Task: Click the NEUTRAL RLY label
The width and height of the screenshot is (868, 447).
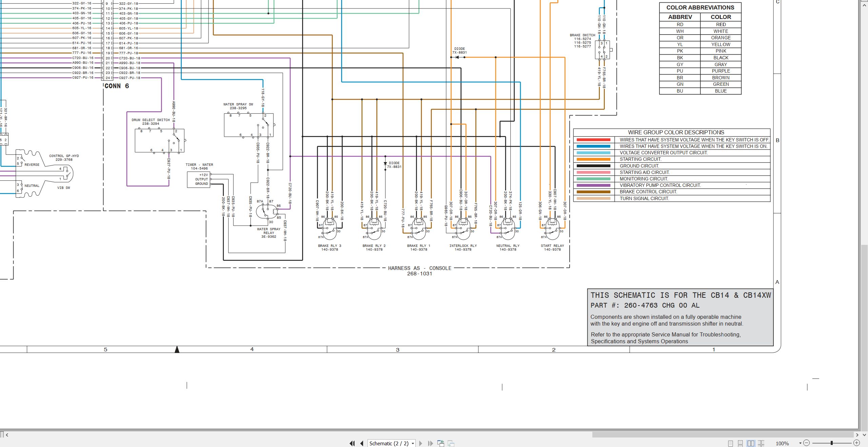Action: pyautogui.click(x=508, y=246)
